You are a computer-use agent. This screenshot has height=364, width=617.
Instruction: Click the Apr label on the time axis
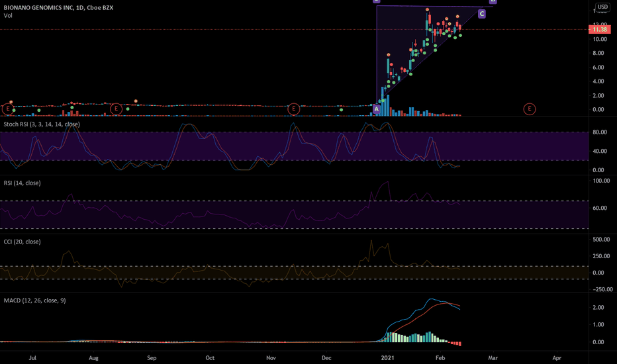pyautogui.click(x=556, y=357)
